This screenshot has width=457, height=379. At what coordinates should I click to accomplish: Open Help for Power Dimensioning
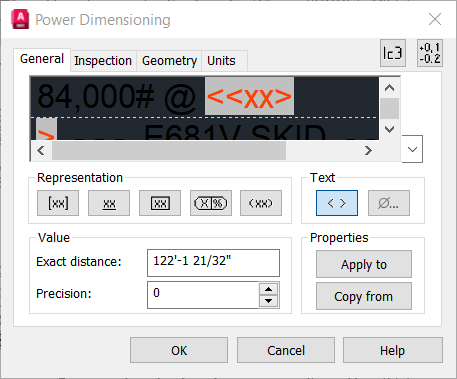(393, 350)
